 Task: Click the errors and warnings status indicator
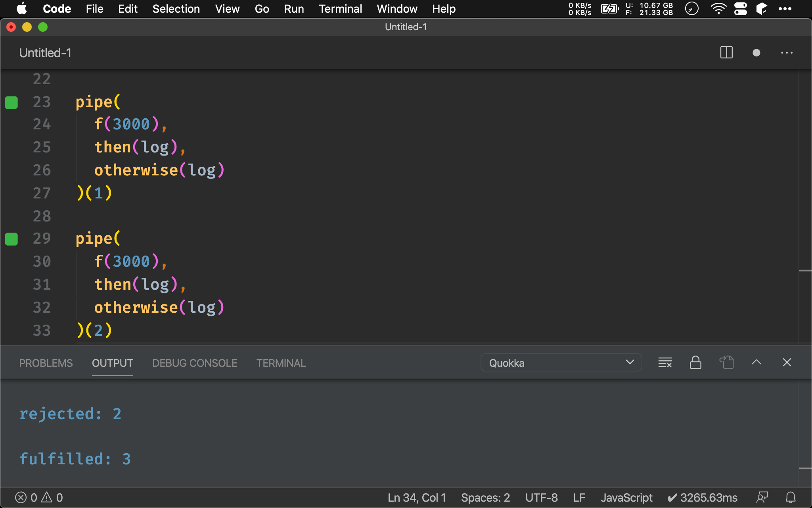(39, 498)
